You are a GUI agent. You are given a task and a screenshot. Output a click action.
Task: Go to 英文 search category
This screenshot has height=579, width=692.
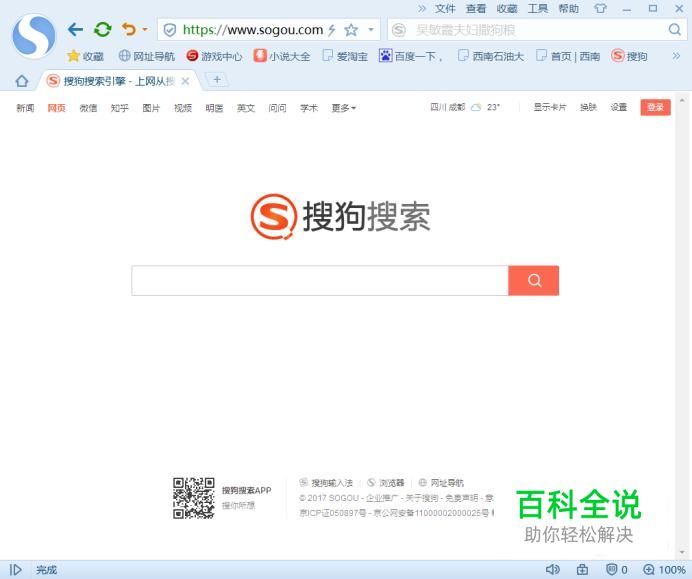246,108
